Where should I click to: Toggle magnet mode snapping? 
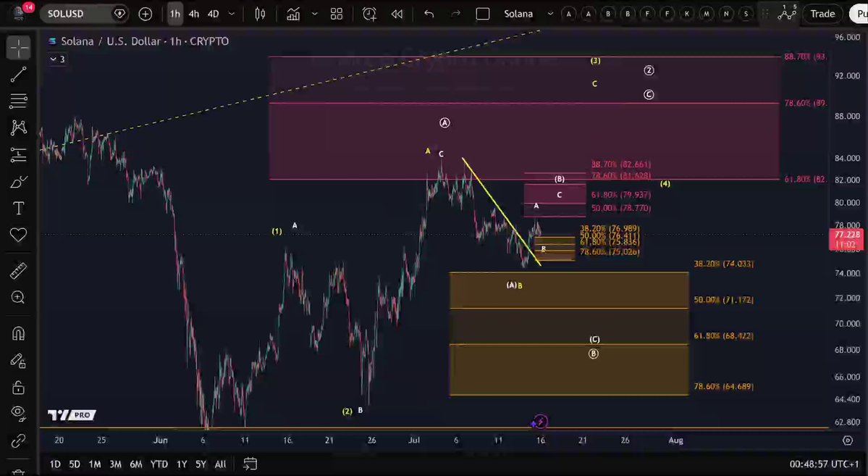[x=18, y=333]
